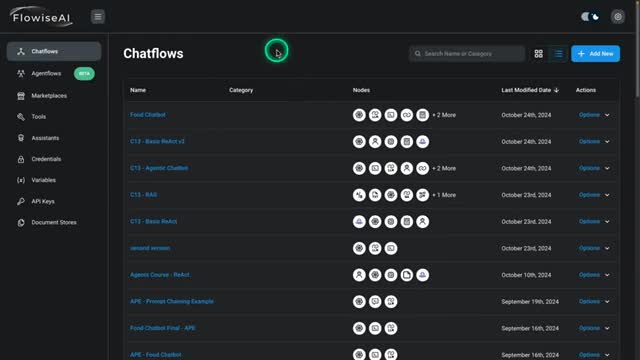640x360 pixels.
Task: Switch to card grid view
Action: [538, 53]
